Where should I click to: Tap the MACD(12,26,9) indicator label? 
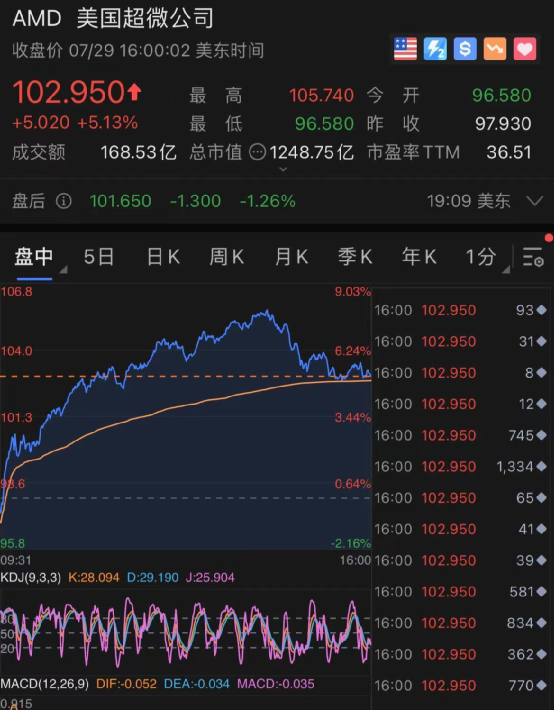coord(44,684)
